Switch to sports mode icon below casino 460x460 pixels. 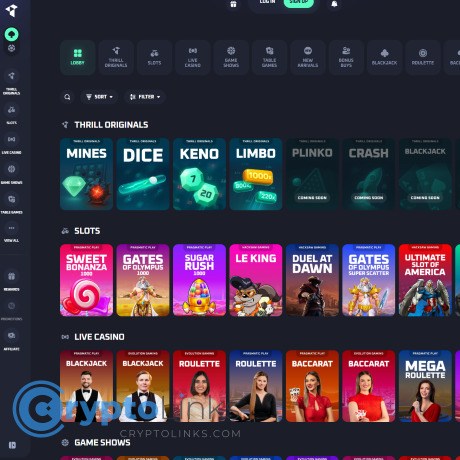pyautogui.click(x=12, y=48)
